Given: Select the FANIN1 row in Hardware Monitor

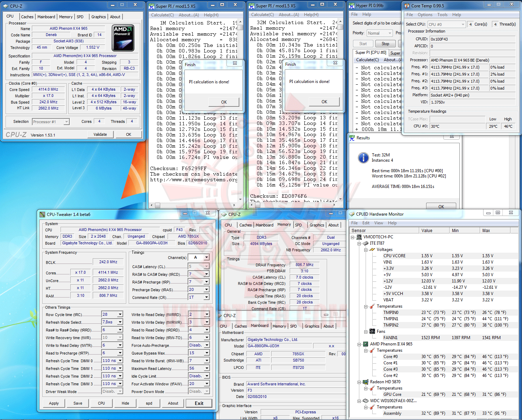Looking at the screenshot, I should [434, 338].
